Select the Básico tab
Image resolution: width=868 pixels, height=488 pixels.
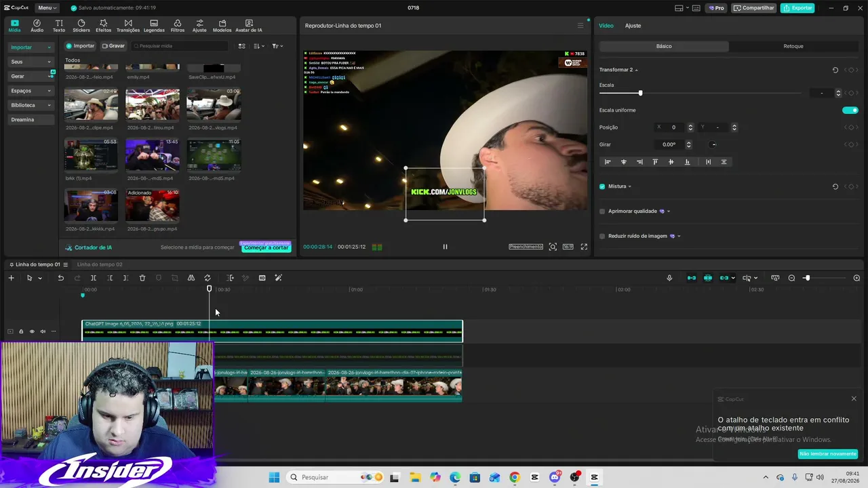pyautogui.click(x=664, y=46)
